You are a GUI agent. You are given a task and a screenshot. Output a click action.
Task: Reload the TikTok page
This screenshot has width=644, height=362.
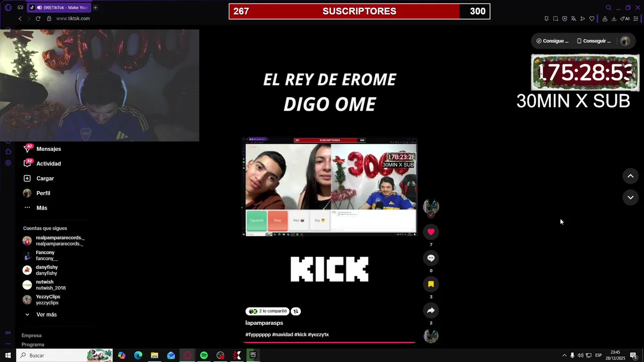[38, 19]
